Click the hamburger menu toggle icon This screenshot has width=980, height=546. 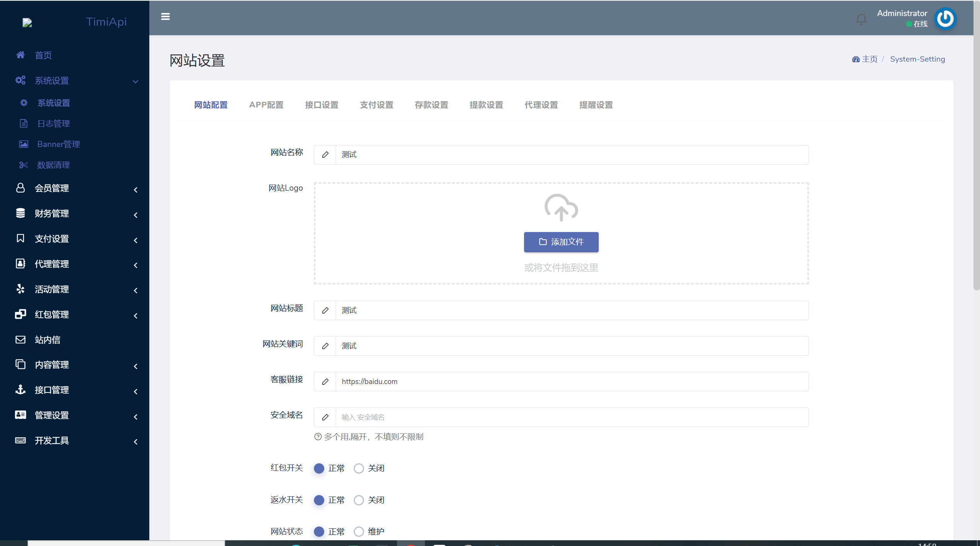click(165, 17)
